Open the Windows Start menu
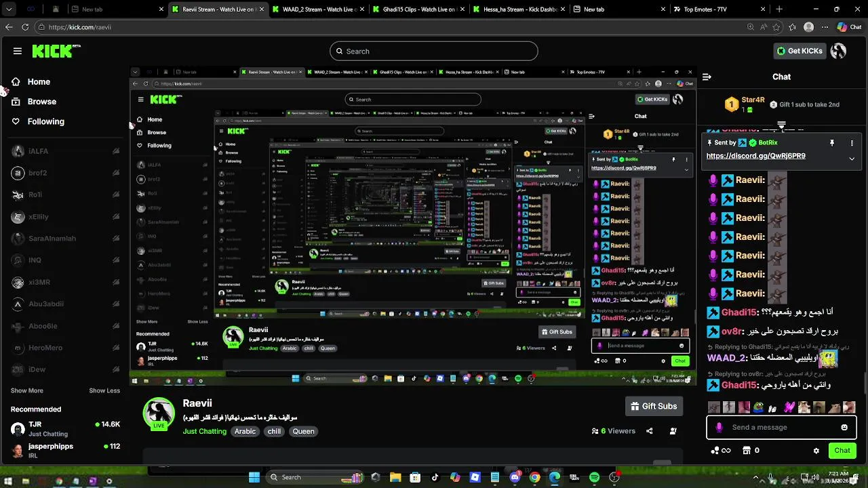This screenshot has height=488, width=868. (x=254, y=477)
